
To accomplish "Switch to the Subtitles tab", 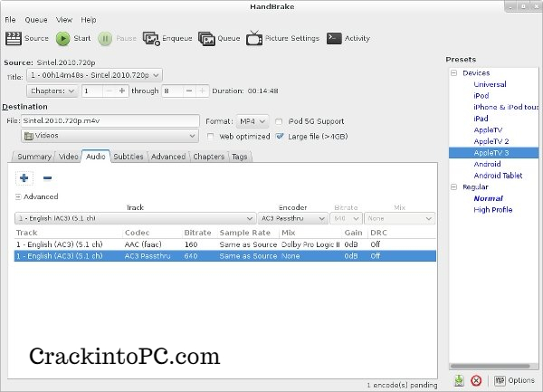I will click(129, 157).
